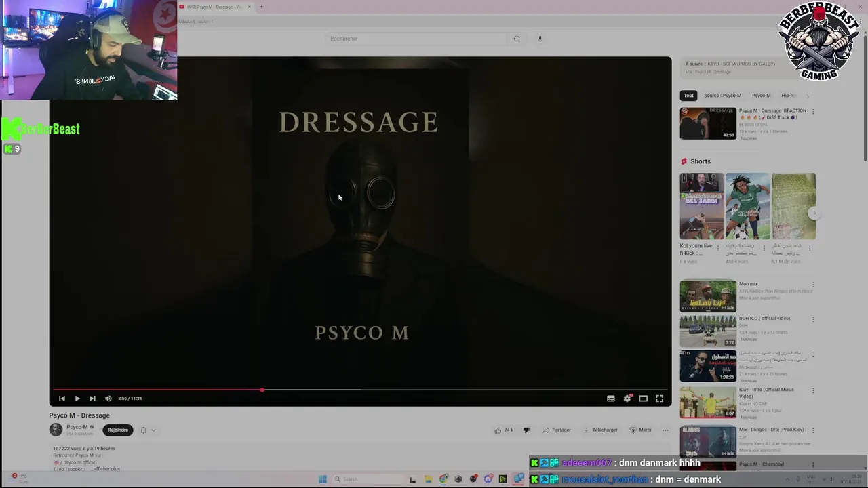Open Chrome from the taskbar
This screenshot has height=488, width=868.
pos(443,479)
